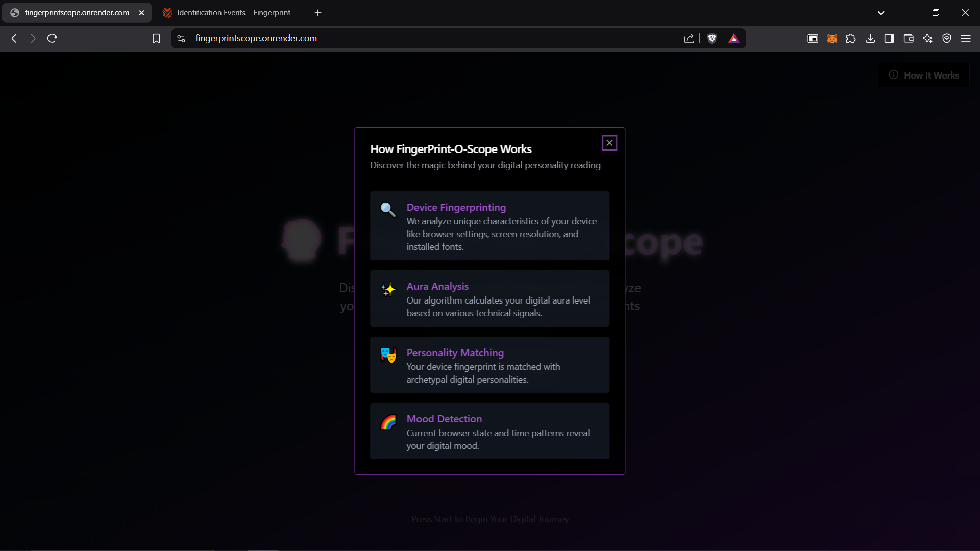Reload the current page
Viewport: 980px width, 551px height.
pyautogui.click(x=52, y=38)
